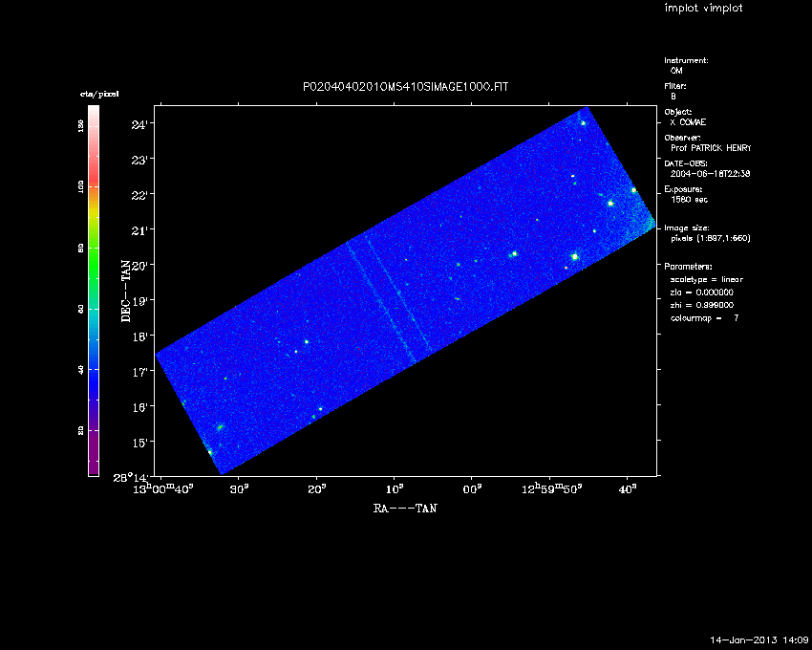812x650 pixels.
Task: Click the vertical color scale bar
Action: [x=94, y=291]
